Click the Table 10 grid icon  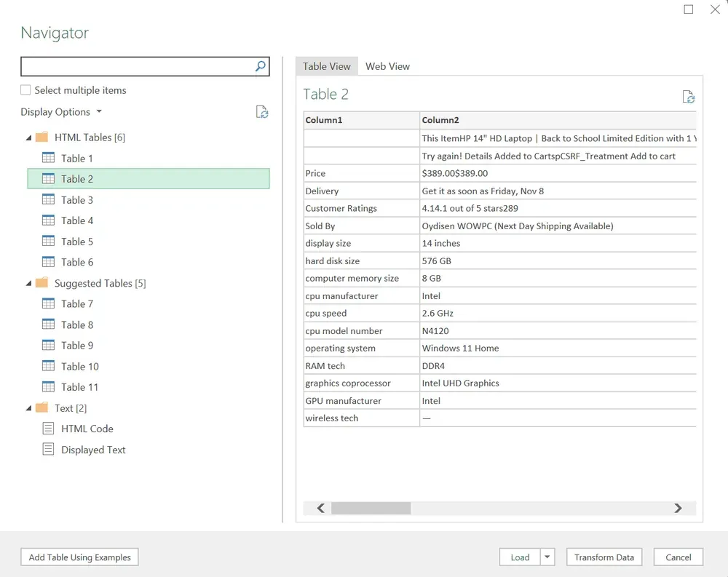(x=48, y=366)
